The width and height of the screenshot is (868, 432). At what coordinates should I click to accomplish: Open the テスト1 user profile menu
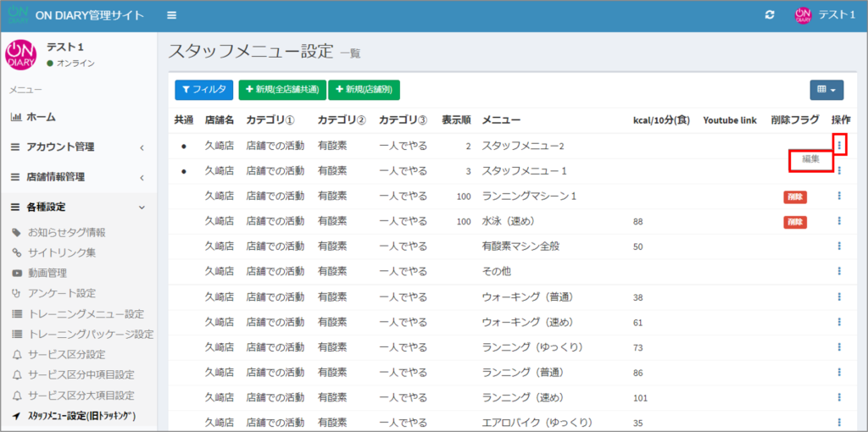coord(825,15)
